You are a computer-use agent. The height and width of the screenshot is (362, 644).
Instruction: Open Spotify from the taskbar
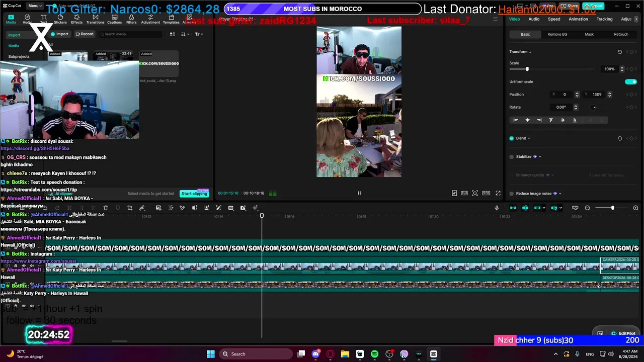[374, 354]
